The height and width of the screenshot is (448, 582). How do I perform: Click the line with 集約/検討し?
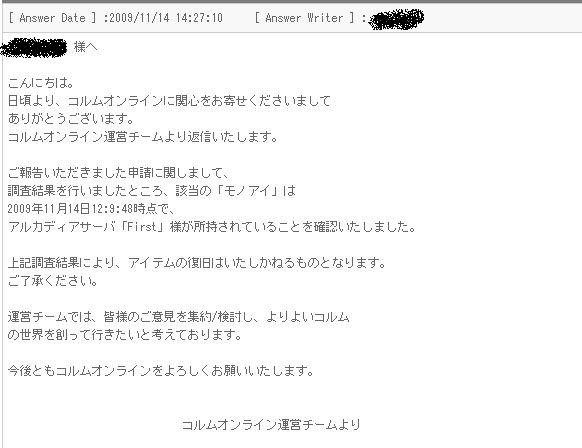pos(179,317)
